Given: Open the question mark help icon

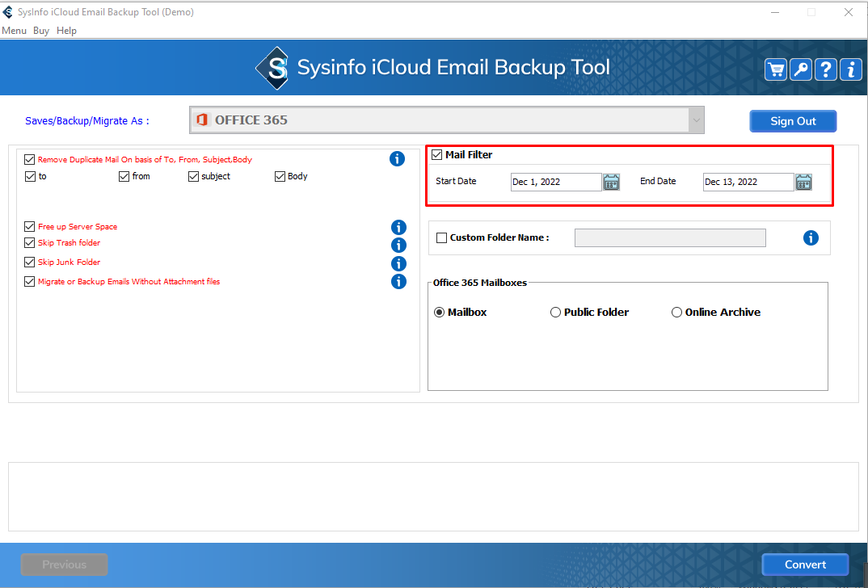Looking at the screenshot, I should [x=825, y=69].
